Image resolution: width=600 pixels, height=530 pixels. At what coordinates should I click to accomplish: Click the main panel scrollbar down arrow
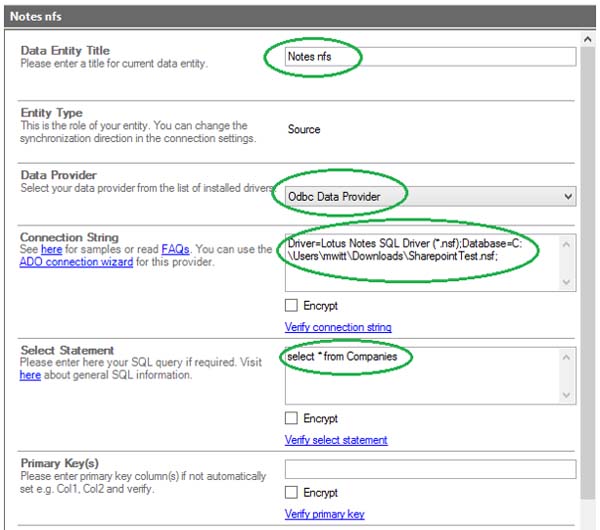588,521
